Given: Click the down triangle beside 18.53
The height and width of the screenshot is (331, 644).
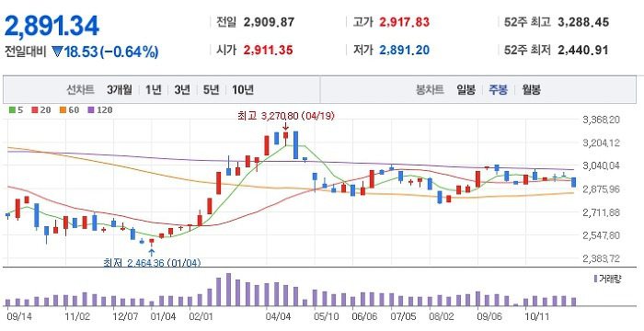Looking at the screenshot, I should coord(57,51).
